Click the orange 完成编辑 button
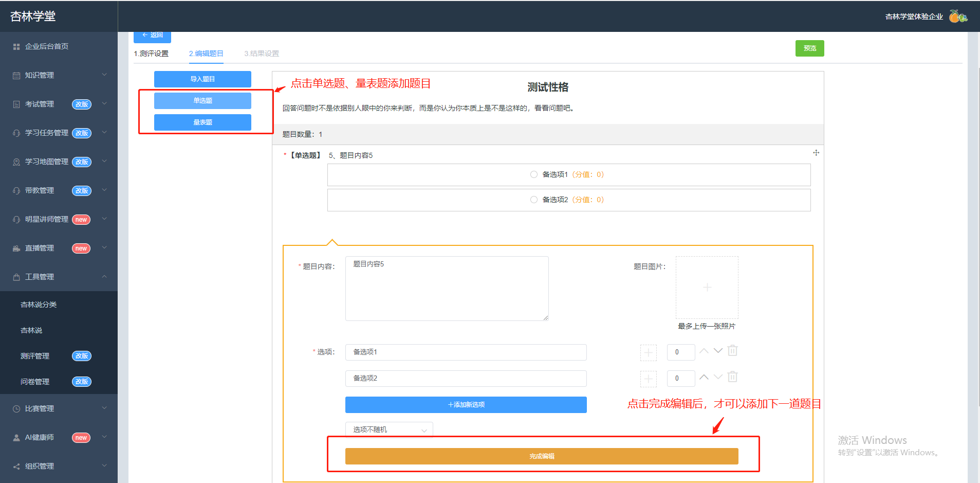The image size is (980, 483). tap(542, 456)
